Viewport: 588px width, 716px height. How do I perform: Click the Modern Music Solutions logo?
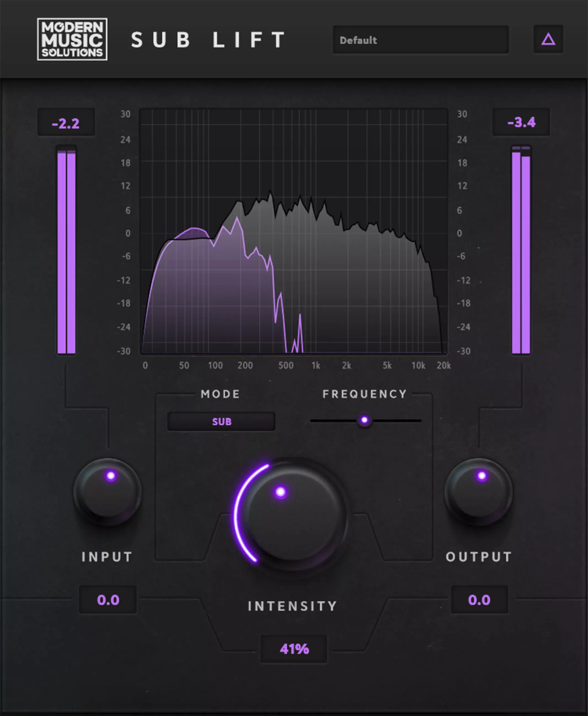point(72,39)
